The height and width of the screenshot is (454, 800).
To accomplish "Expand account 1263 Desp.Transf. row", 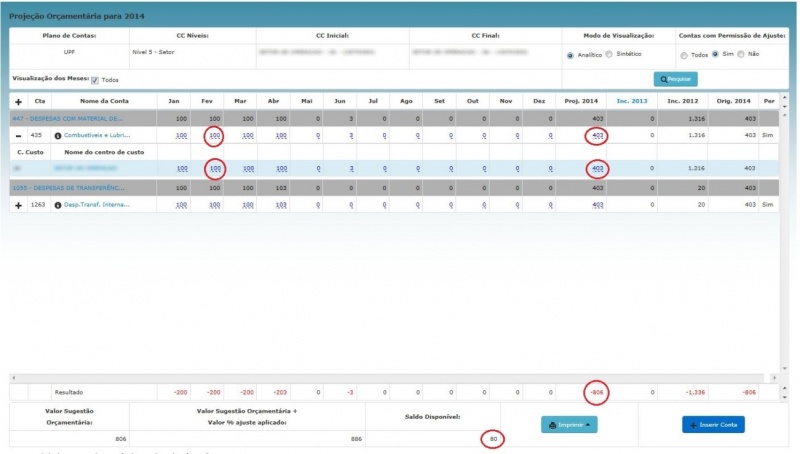I will pyautogui.click(x=18, y=205).
